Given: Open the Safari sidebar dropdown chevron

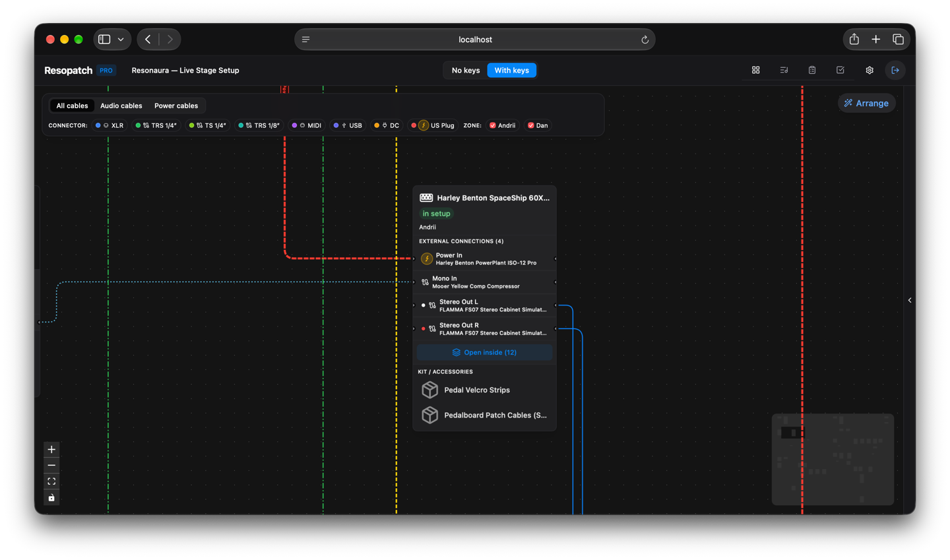Looking at the screenshot, I should (121, 40).
